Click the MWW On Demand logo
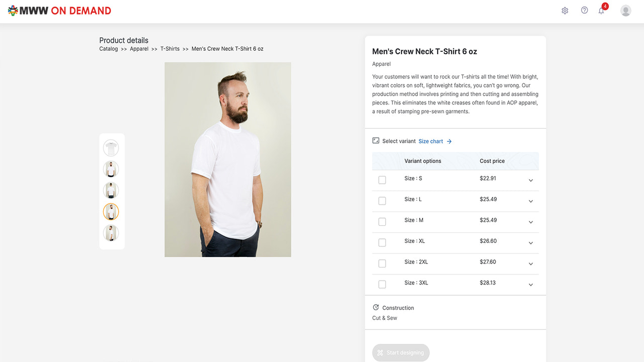 point(59,10)
